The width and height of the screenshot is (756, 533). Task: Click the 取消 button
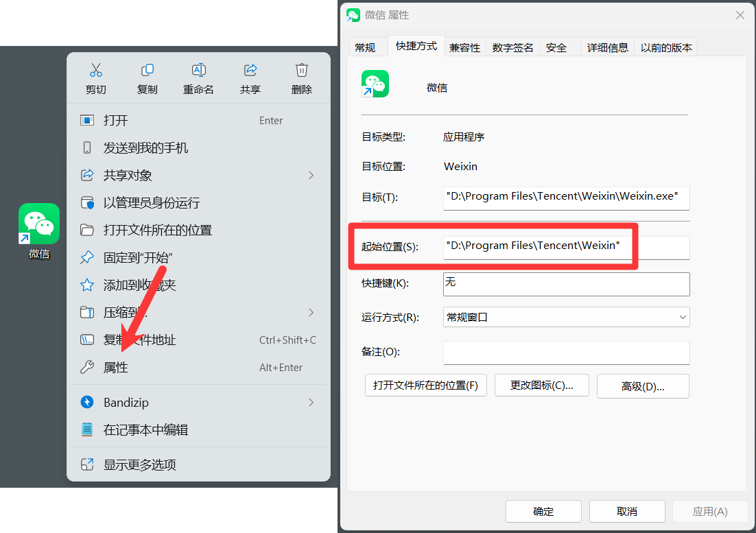[627, 511]
